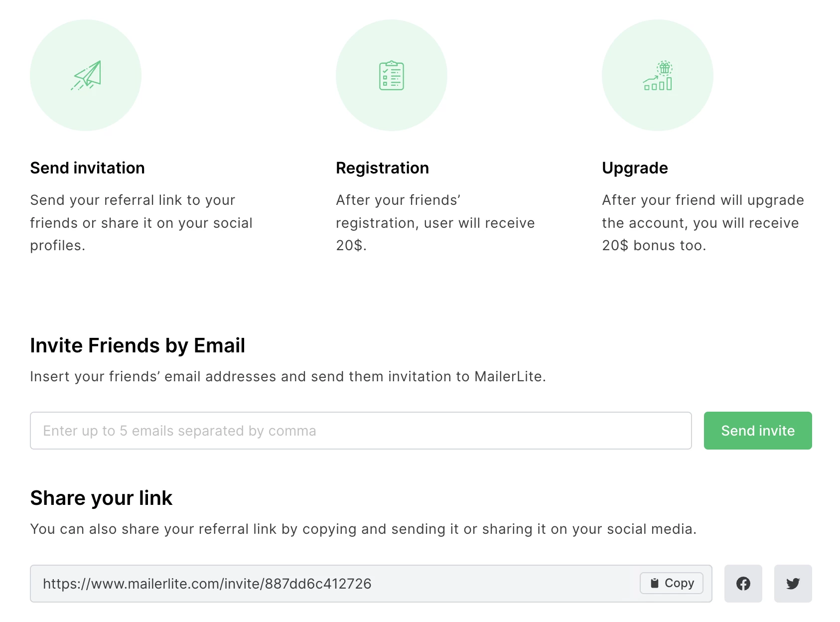The image size is (840, 622).
Task: Share referral link on Facebook
Action: 743,584
